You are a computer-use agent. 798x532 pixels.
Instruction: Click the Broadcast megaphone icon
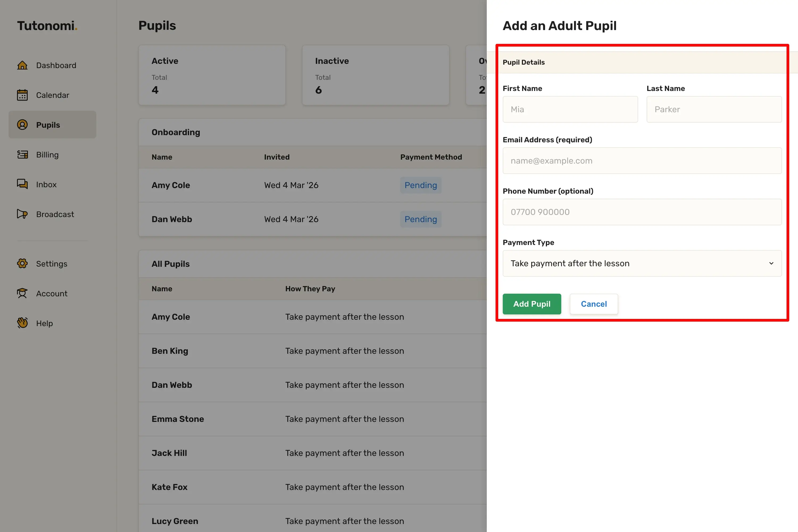[22, 214]
